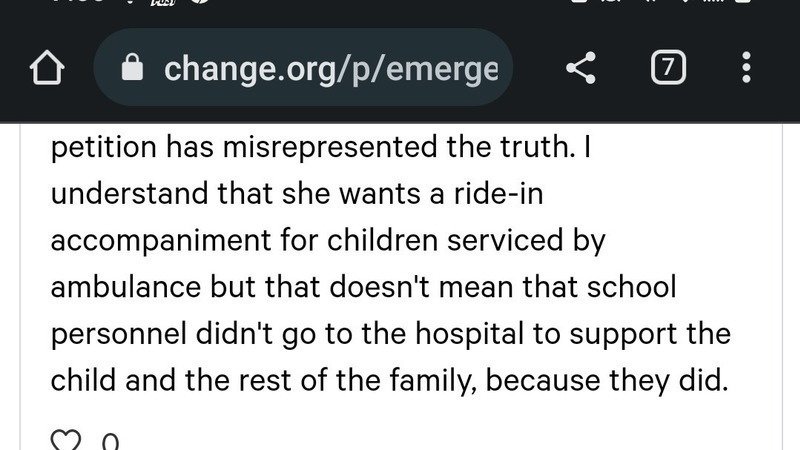Open the three-dot browser menu
Image resolution: width=800 pixels, height=450 pixels.
[746, 69]
